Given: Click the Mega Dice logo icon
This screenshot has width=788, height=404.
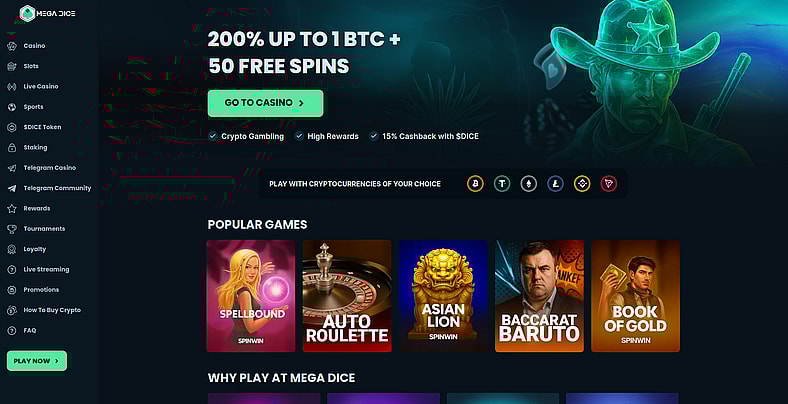Looking at the screenshot, I should click(x=27, y=14).
